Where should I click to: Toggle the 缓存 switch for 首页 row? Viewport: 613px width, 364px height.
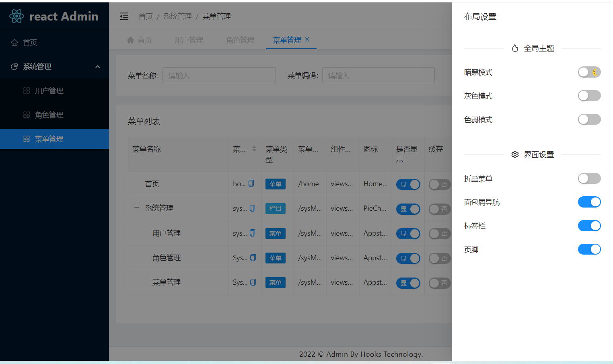pos(440,184)
